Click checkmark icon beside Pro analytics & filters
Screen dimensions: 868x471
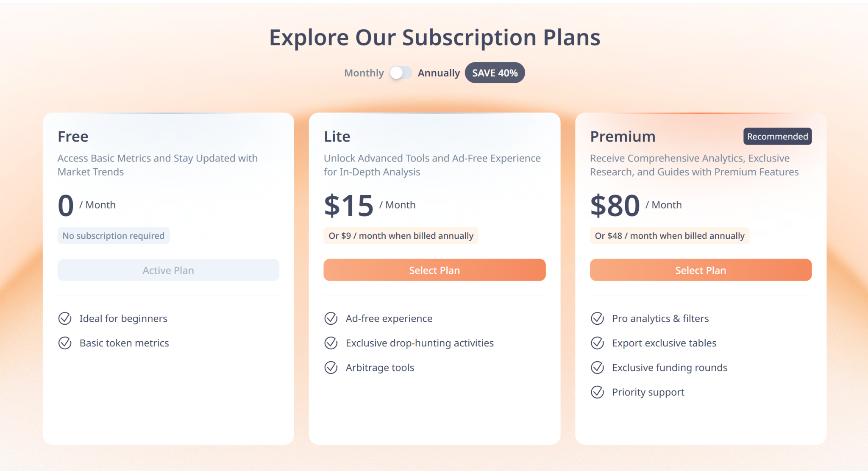(597, 318)
